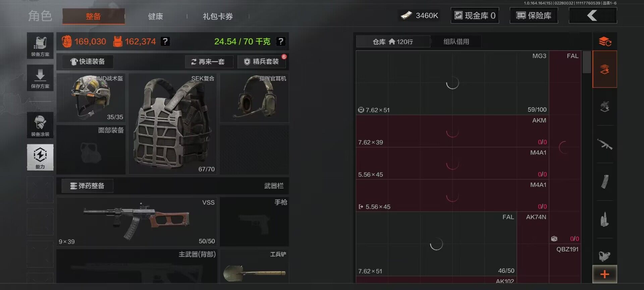Select the VSS rifle weapon slot
Viewport: 644px width, 290px height.
(137, 222)
